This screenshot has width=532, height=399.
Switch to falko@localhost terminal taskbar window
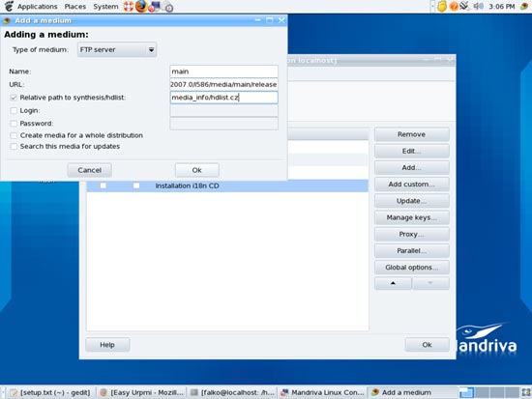[x=232, y=392]
